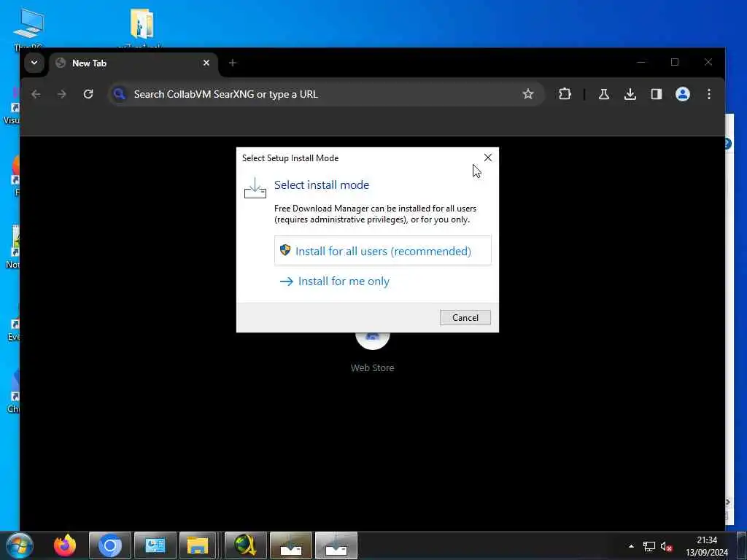Open the browser extensions puzzle icon
This screenshot has width=747, height=560.
565,94
